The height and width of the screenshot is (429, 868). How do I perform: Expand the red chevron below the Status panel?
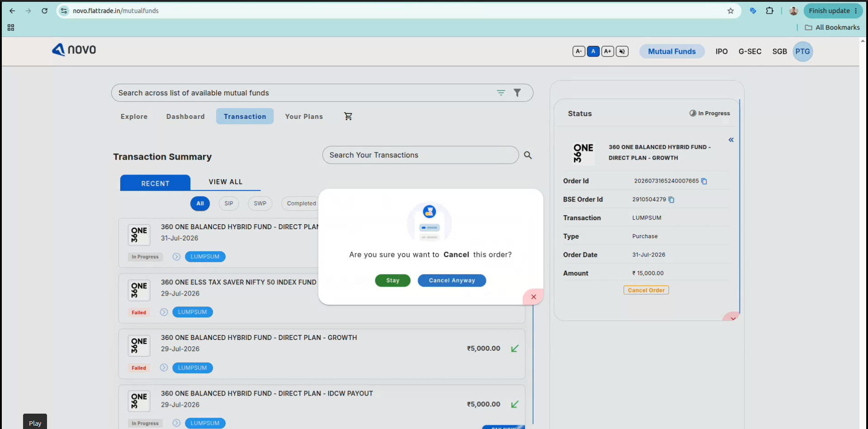732,317
